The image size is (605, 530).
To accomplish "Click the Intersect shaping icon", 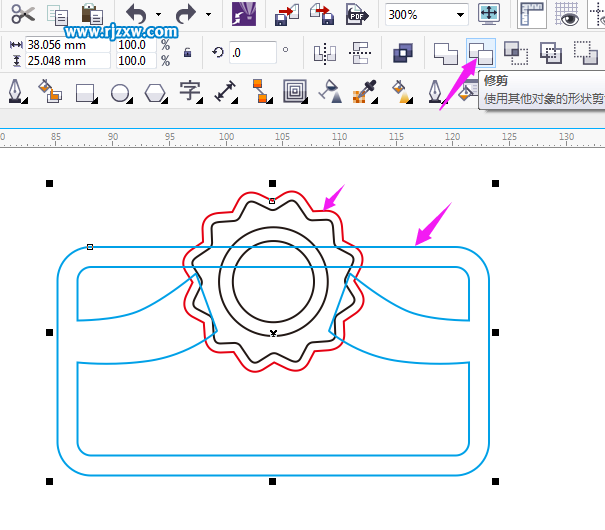I will coord(516,53).
